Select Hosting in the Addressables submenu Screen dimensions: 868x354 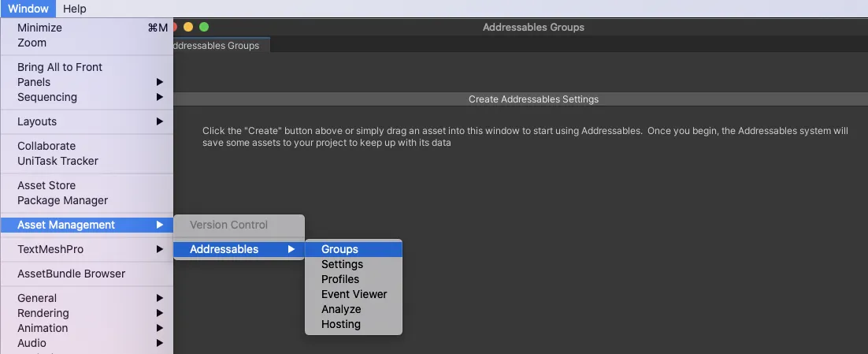[x=354, y=324]
